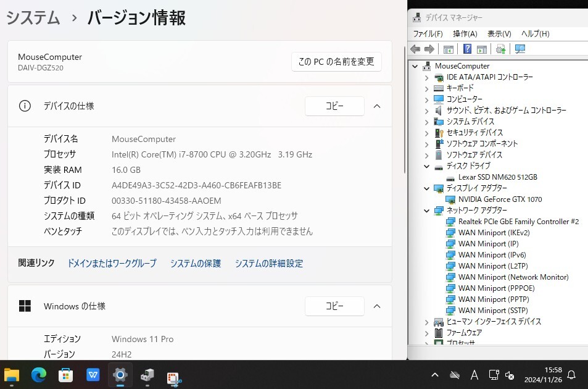
Task: Click the Settings page vertical scrollbar
Action: point(405,110)
